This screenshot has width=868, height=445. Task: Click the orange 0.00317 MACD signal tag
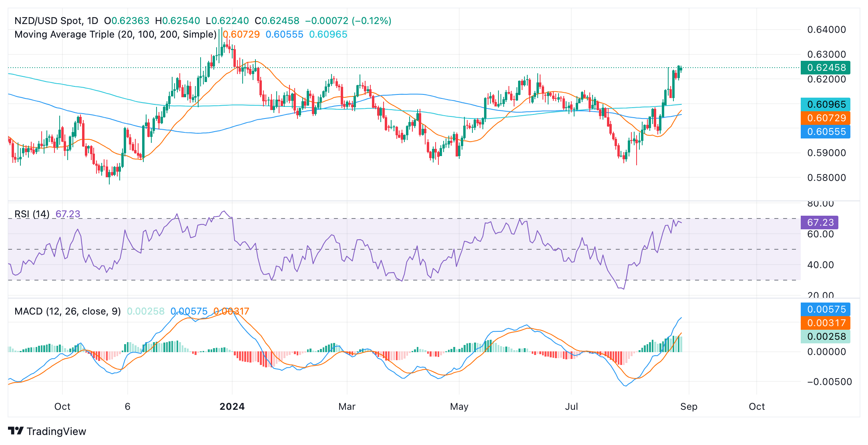coord(825,323)
